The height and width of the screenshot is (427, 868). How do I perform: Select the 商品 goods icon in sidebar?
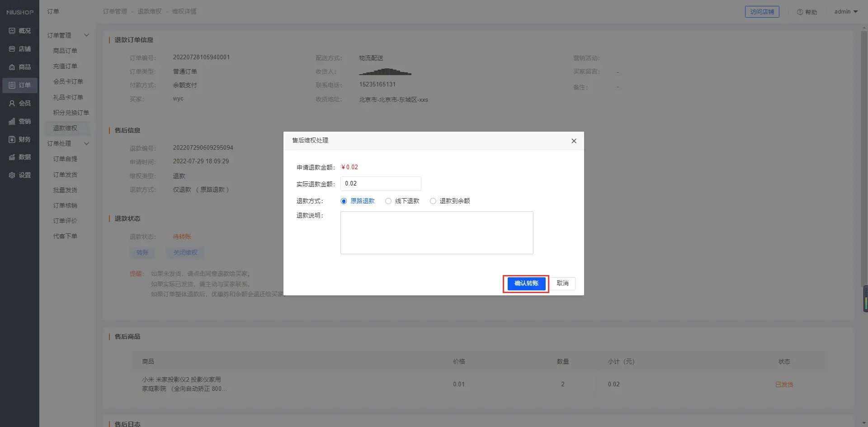tap(12, 67)
